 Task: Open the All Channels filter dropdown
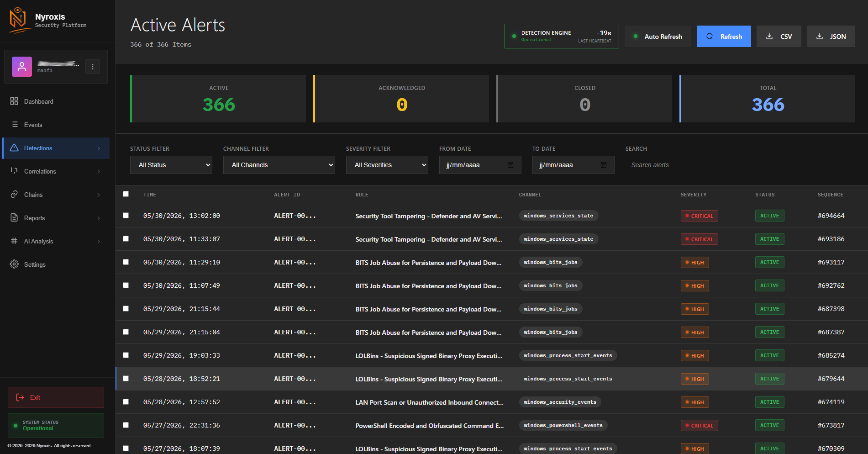279,165
